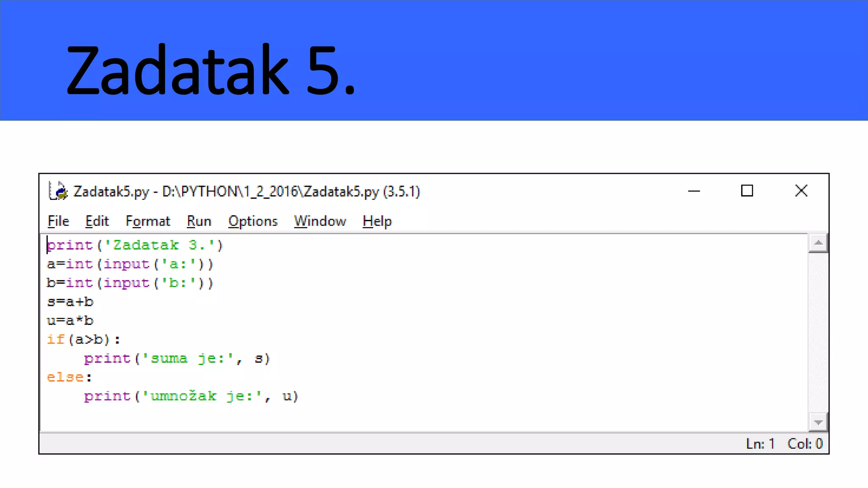Open the Window menu
This screenshot has height=488, width=868.
(x=320, y=221)
